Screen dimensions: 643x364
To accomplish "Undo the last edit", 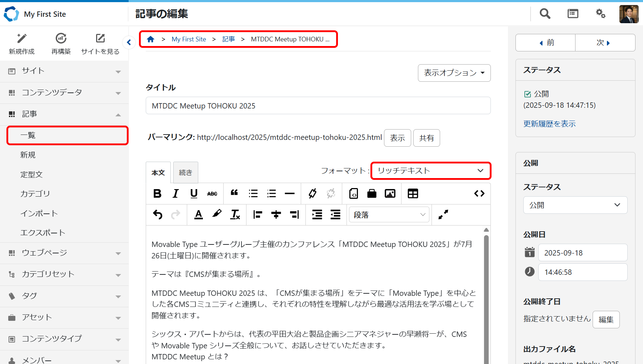I will 158,214.
